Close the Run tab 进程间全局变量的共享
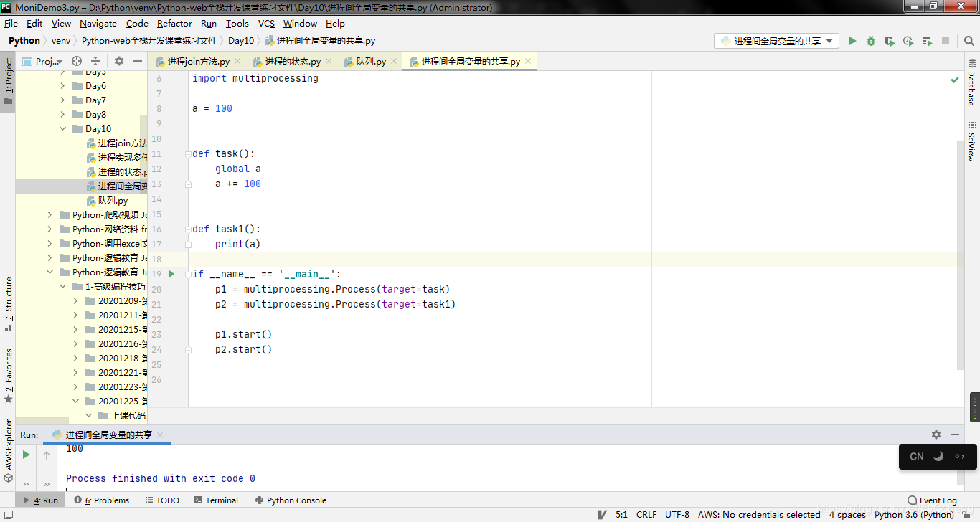 tap(160, 435)
